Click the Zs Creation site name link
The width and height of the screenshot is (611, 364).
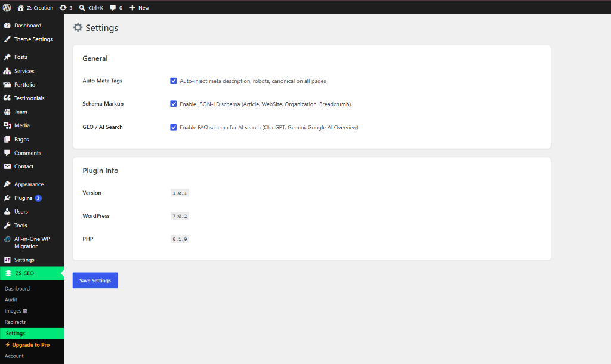[x=40, y=8]
